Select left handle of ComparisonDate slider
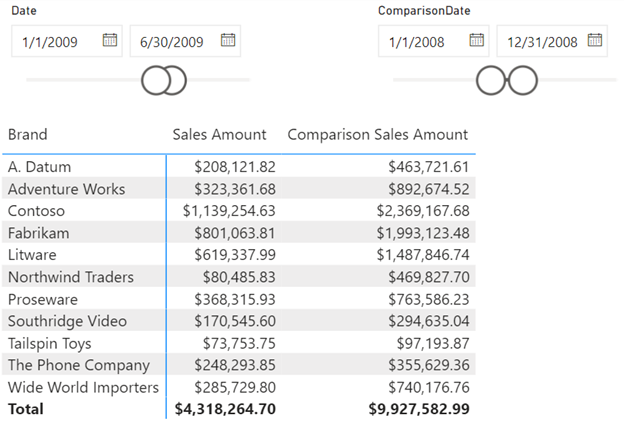Viewport: 624px width, 425px height. click(x=491, y=80)
